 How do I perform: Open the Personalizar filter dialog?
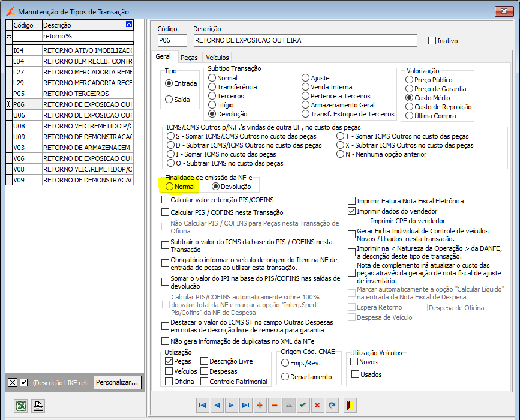tap(118, 382)
